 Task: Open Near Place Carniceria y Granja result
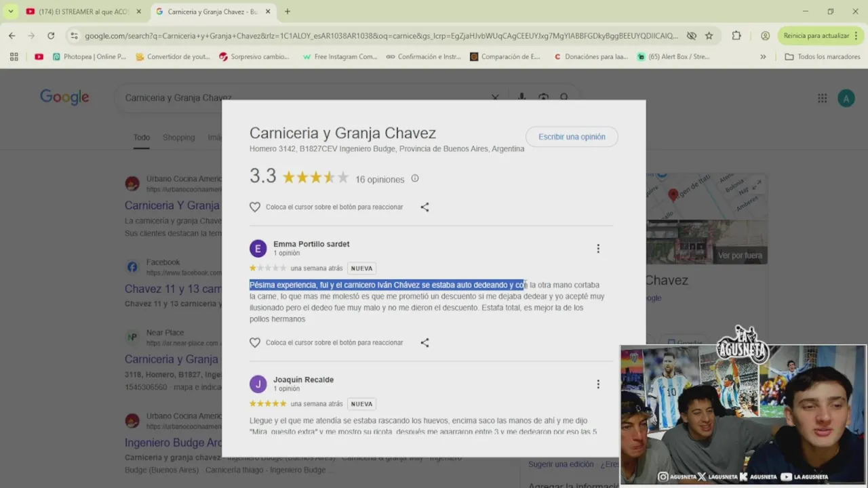point(172,359)
